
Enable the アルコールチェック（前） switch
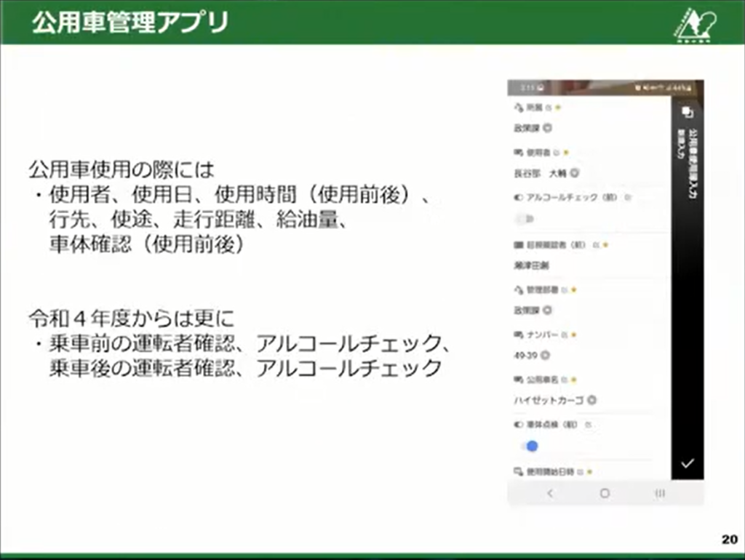click(523, 219)
